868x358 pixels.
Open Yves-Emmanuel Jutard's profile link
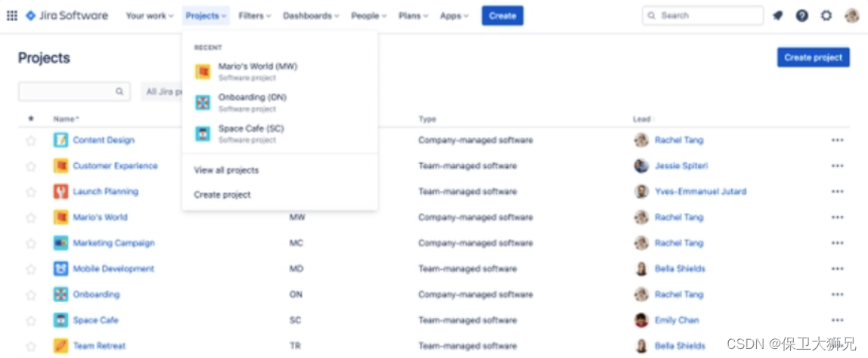[700, 192]
